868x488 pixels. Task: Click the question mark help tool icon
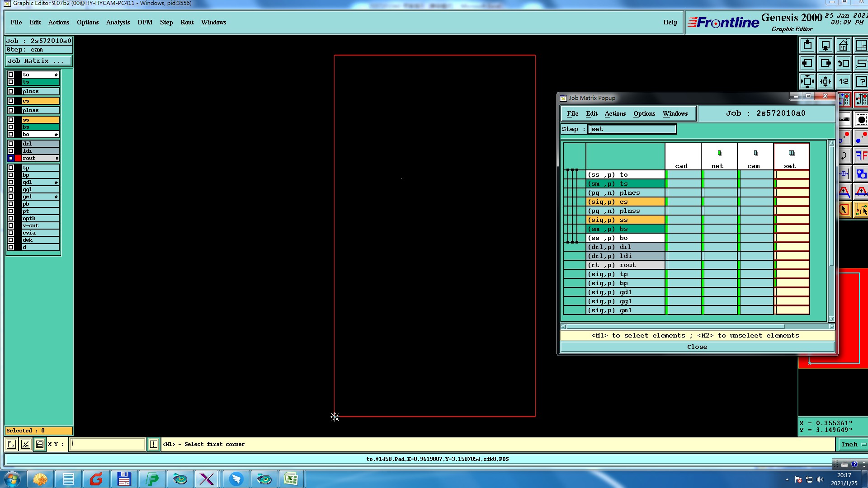coord(861,82)
